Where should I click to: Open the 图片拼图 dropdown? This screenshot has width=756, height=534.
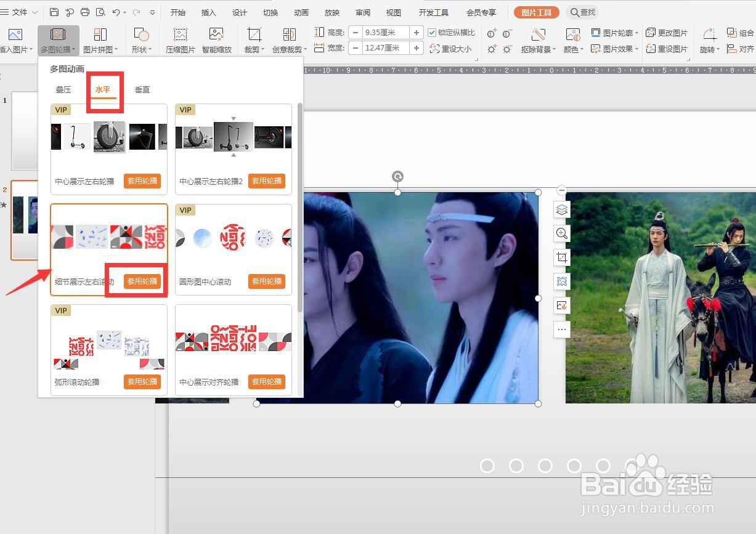pyautogui.click(x=100, y=41)
